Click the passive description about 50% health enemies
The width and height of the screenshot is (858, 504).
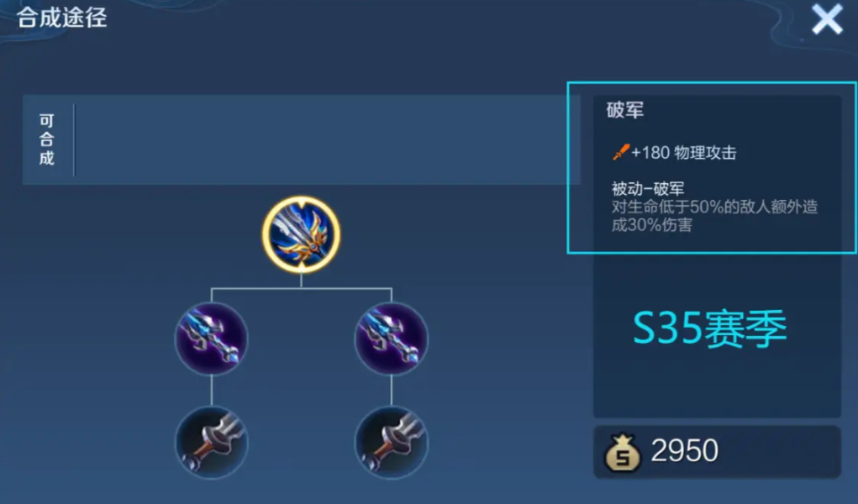714,216
